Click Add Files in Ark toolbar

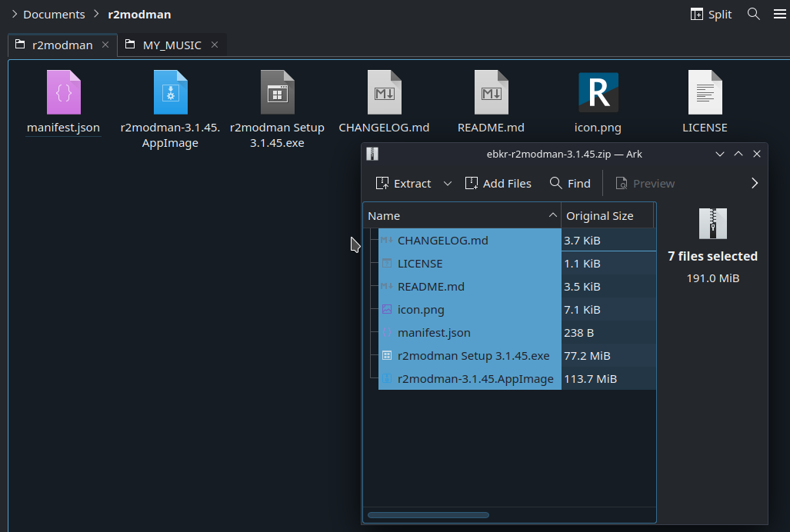click(498, 184)
